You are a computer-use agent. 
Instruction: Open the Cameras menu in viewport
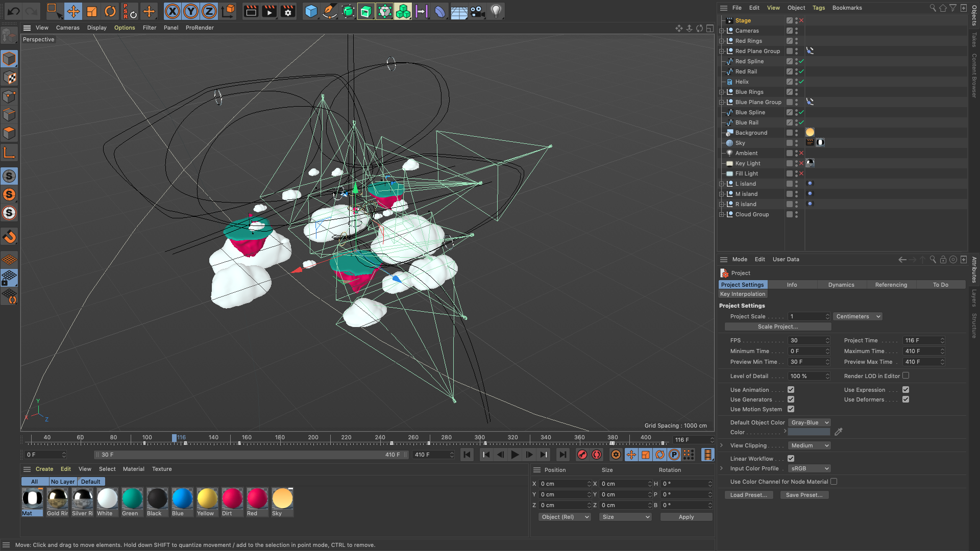(67, 28)
